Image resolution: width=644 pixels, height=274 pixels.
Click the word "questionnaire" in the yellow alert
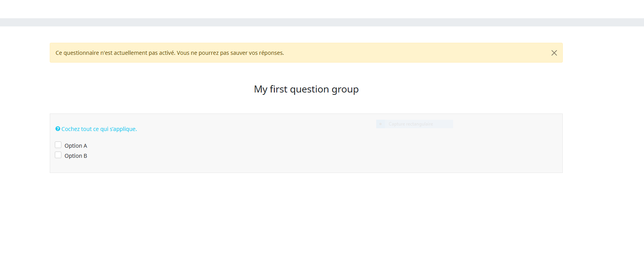[81, 53]
